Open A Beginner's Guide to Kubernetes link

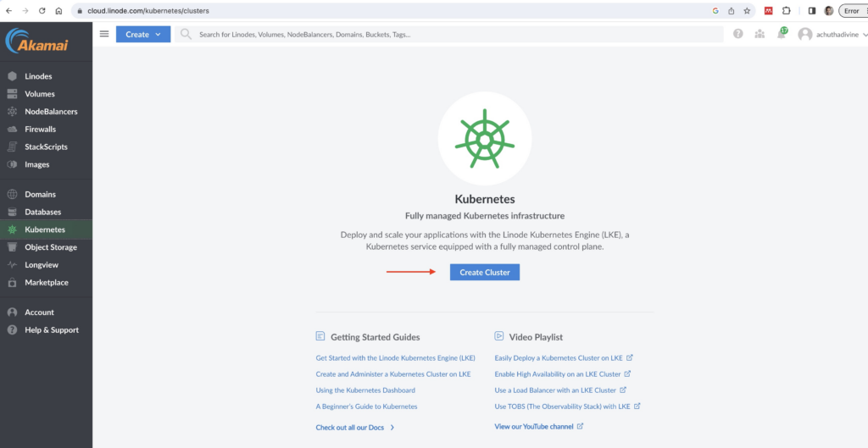(x=366, y=406)
